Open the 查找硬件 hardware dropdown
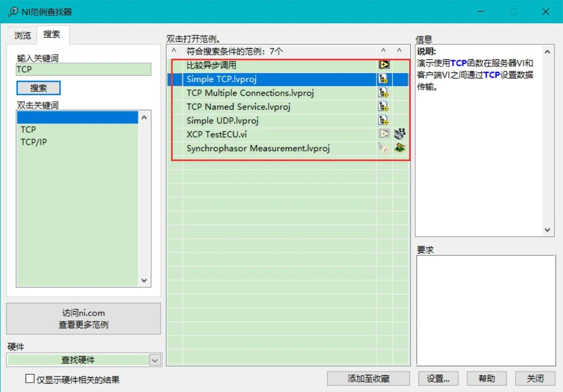The image size is (563, 392). (x=155, y=360)
